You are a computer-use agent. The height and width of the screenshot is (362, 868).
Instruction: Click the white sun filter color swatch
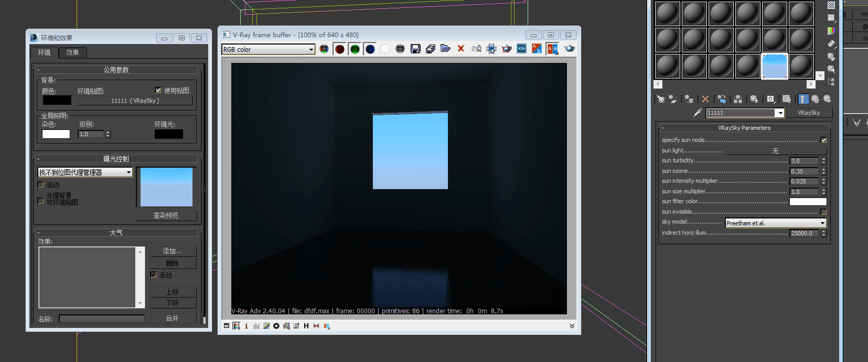point(808,202)
